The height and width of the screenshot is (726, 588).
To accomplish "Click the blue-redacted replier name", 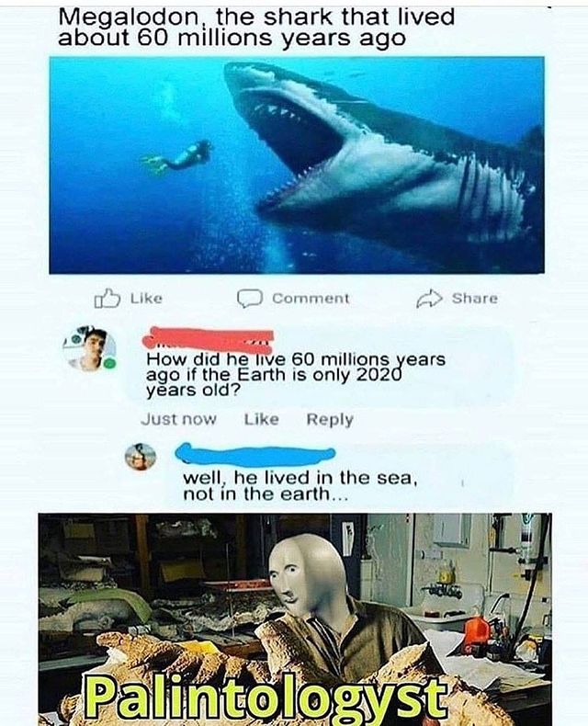I will [255, 454].
